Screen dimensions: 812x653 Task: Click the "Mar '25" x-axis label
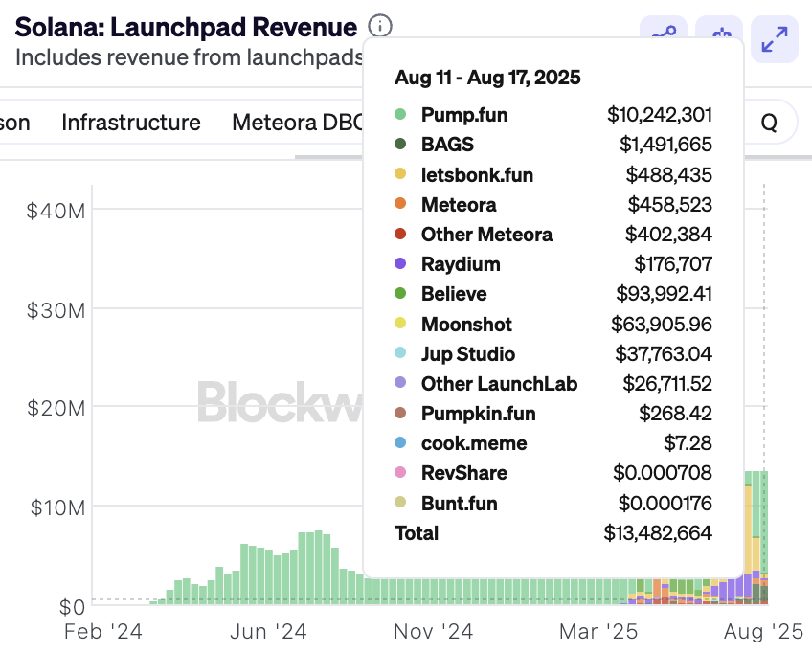click(598, 632)
